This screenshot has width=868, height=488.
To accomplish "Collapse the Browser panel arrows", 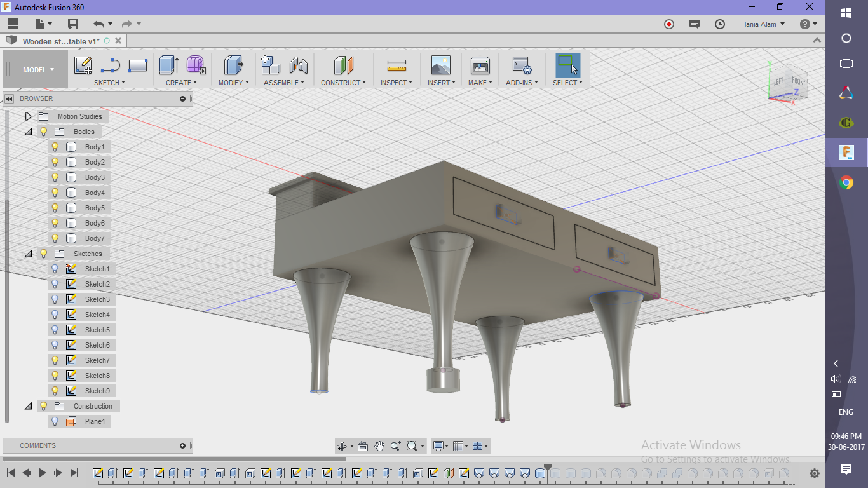I will click(x=10, y=98).
